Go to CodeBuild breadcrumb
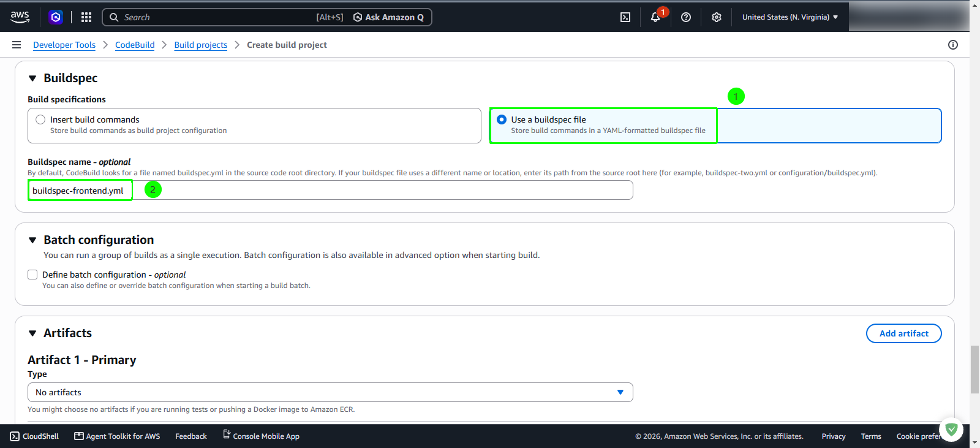The image size is (980, 448). click(x=135, y=45)
